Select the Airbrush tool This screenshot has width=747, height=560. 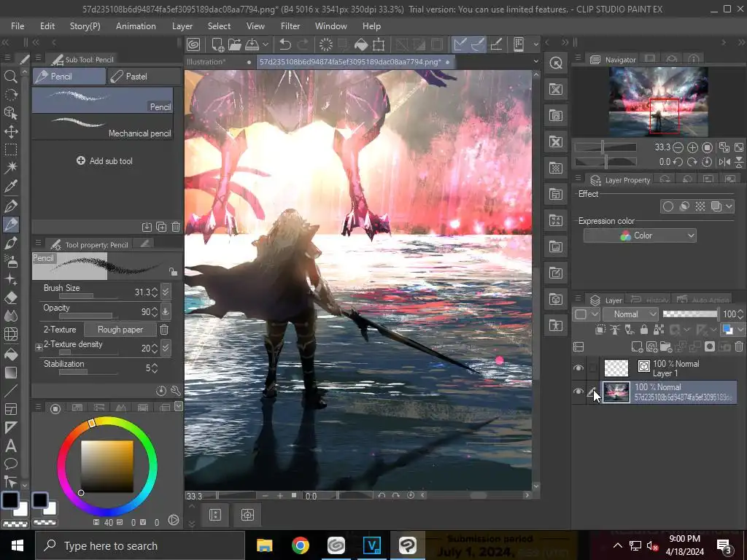[x=10, y=261]
